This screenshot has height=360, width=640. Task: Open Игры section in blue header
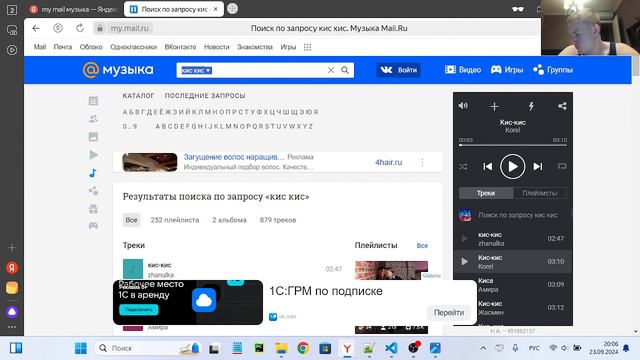507,70
